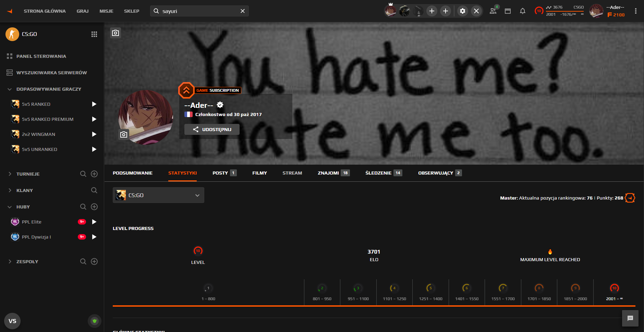Open the Śledzenie tab

[384, 173]
